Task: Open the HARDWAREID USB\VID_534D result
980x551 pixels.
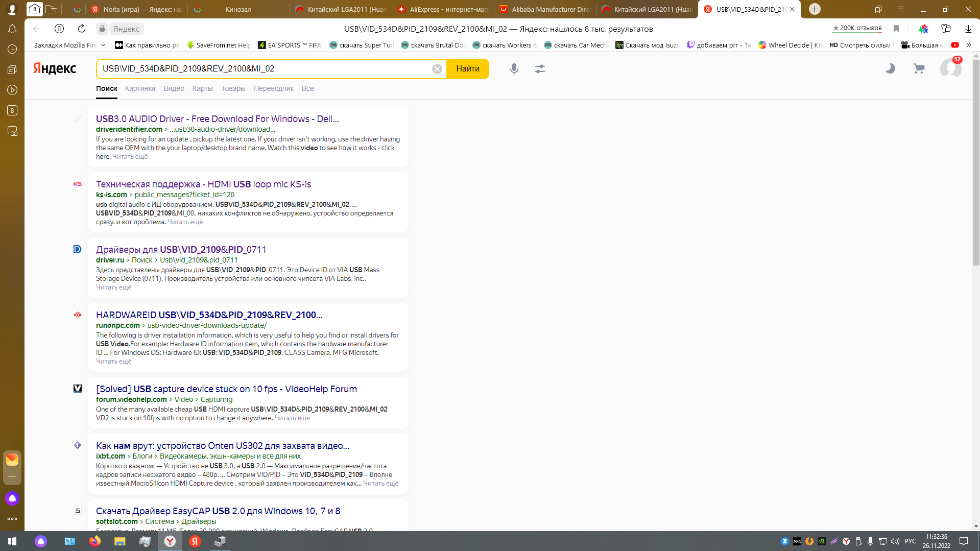Action: 209,315
